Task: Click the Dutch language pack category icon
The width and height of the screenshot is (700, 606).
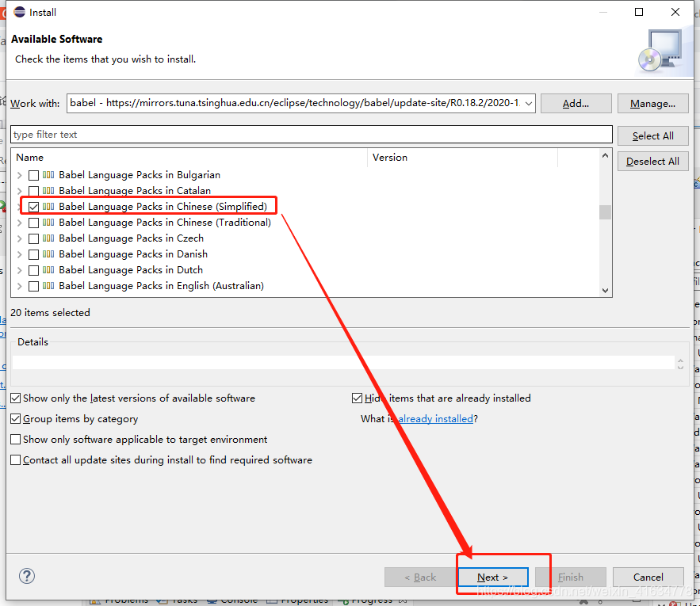Action: (48, 269)
